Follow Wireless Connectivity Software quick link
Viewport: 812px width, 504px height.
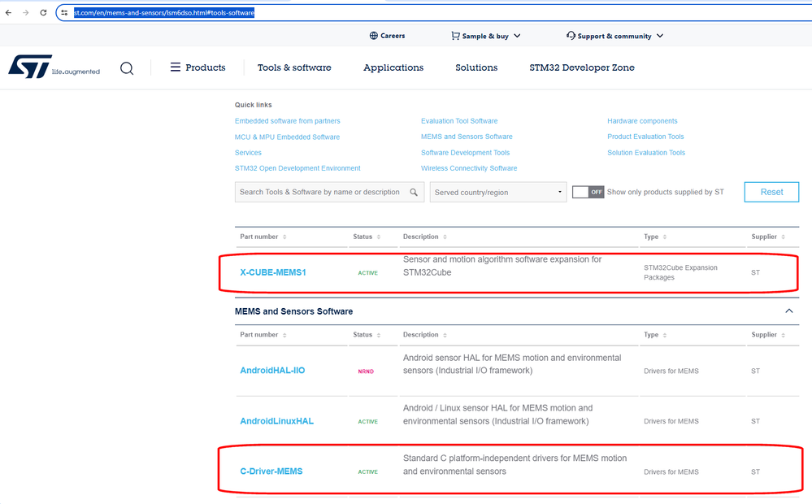point(469,168)
